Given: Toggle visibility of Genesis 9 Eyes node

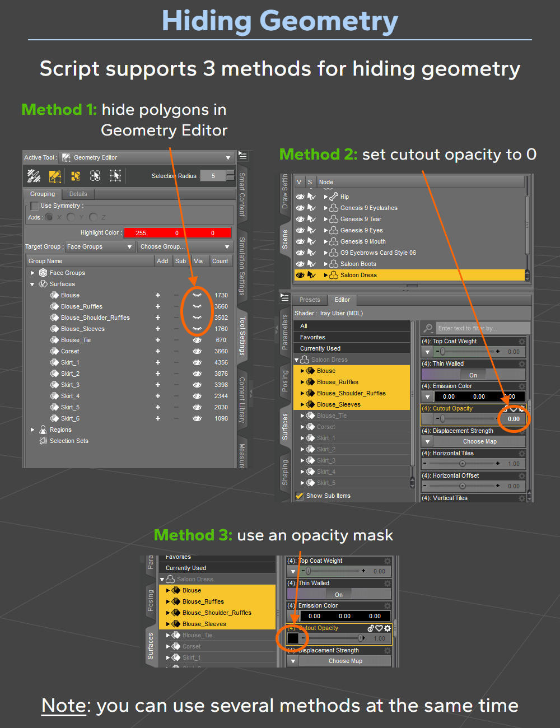Looking at the screenshot, I should [300, 230].
